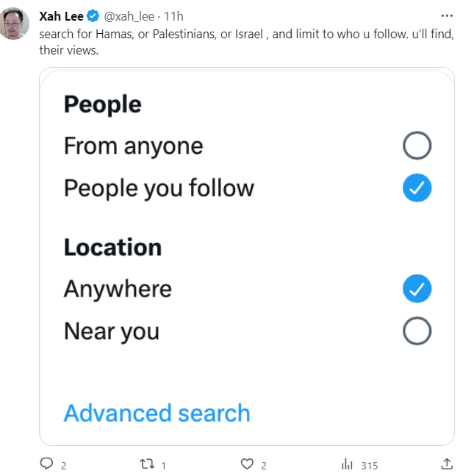Image resolution: width=463 pixels, height=476 pixels.
Task: Open the Advanced search link
Action: point(157,413)
